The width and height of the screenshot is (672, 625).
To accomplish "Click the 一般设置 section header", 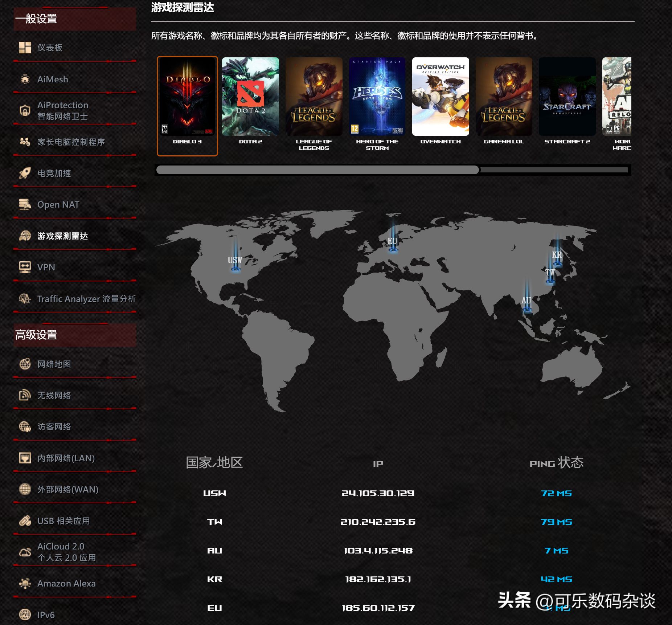I will point(75,19).
